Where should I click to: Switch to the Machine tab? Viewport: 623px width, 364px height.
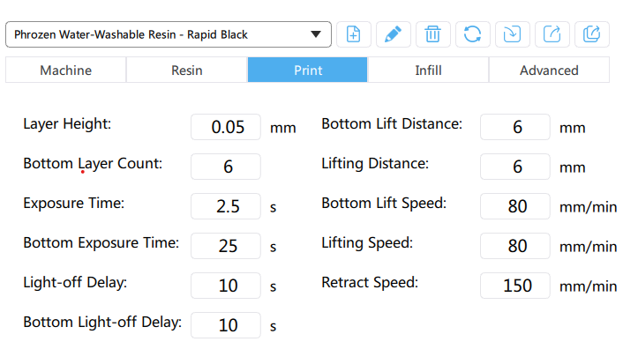click(x=66, y=71)
